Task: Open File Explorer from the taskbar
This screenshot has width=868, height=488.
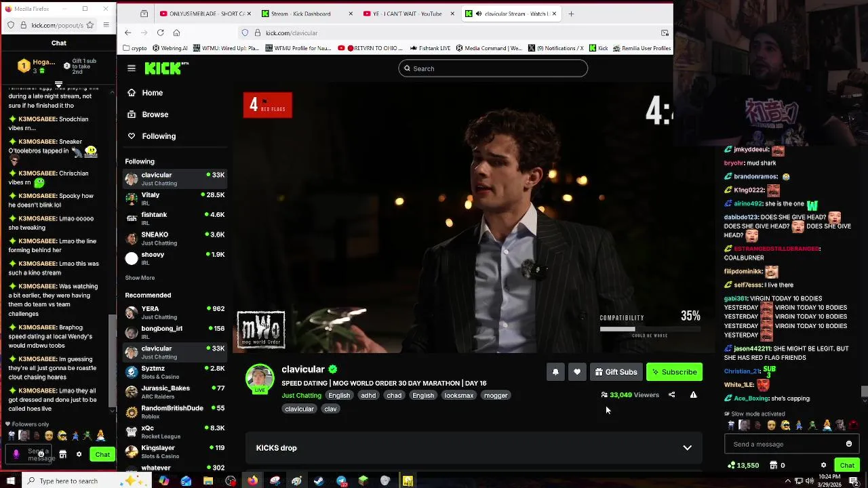Action: pyautogui.click(x=208, y=481)
